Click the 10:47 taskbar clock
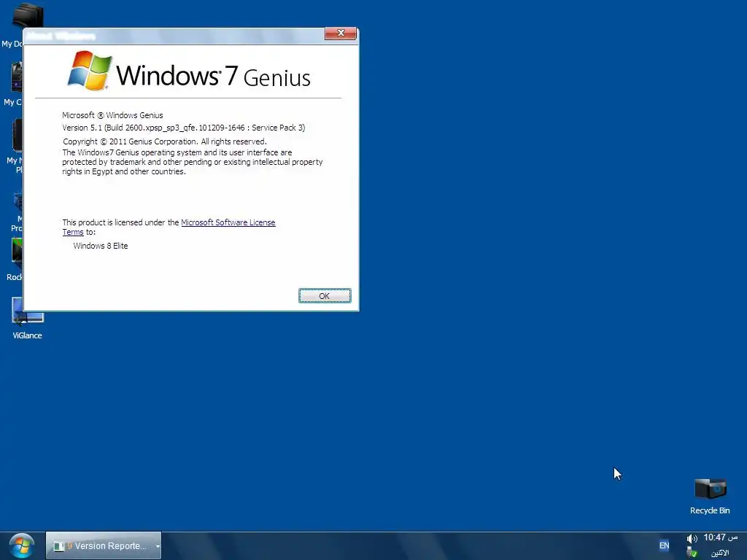 [x=720, y=537]
